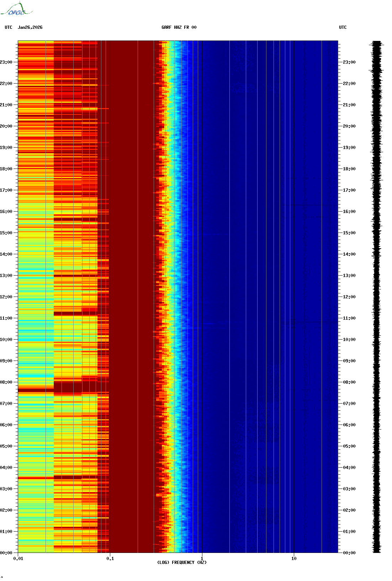Click the UTC label left of the date

(x=9, y=27)
